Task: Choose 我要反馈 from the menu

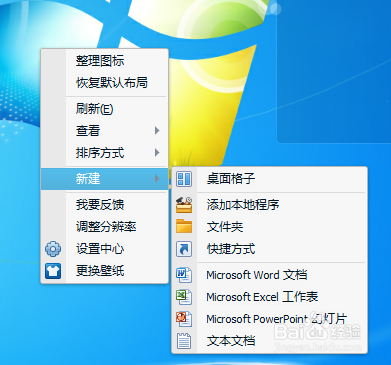Action: pyautogui.click(x=104, y=205)
